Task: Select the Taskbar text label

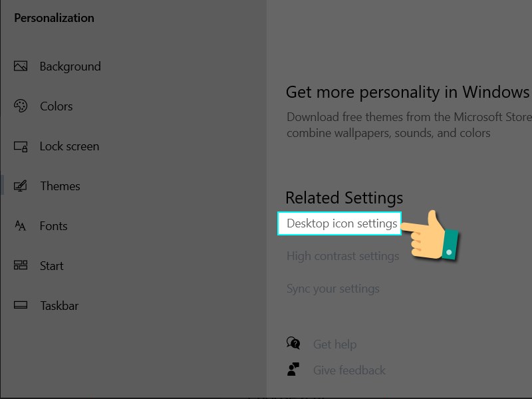Action: [59, 306]
